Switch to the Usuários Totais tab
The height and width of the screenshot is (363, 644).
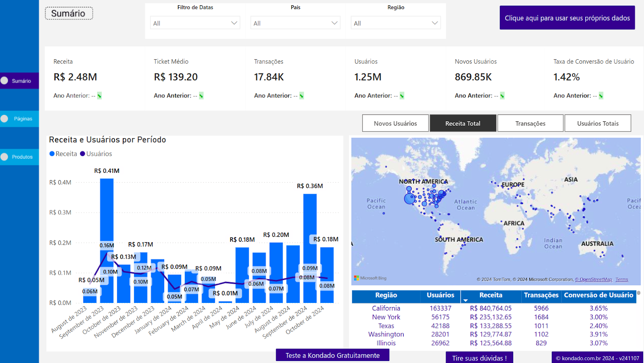[598, 123]
